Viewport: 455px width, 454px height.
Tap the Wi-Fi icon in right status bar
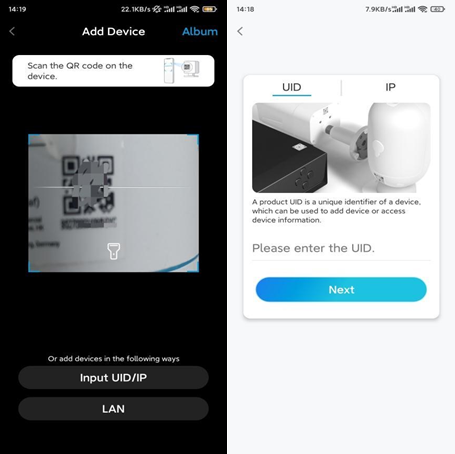(423, 9)
